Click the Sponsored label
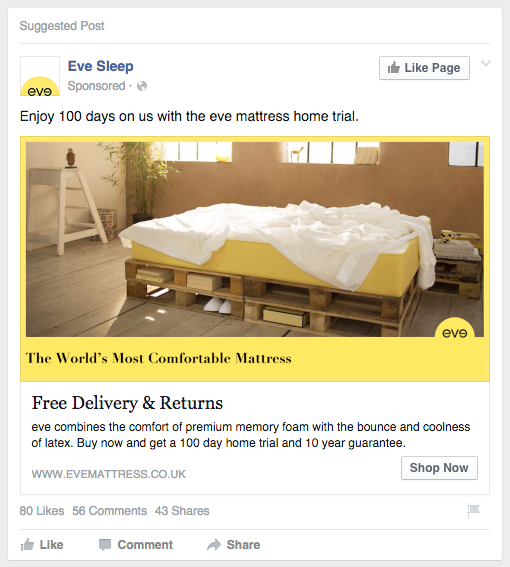The height and width of the screenshot is (567, 510). [96, 86]
